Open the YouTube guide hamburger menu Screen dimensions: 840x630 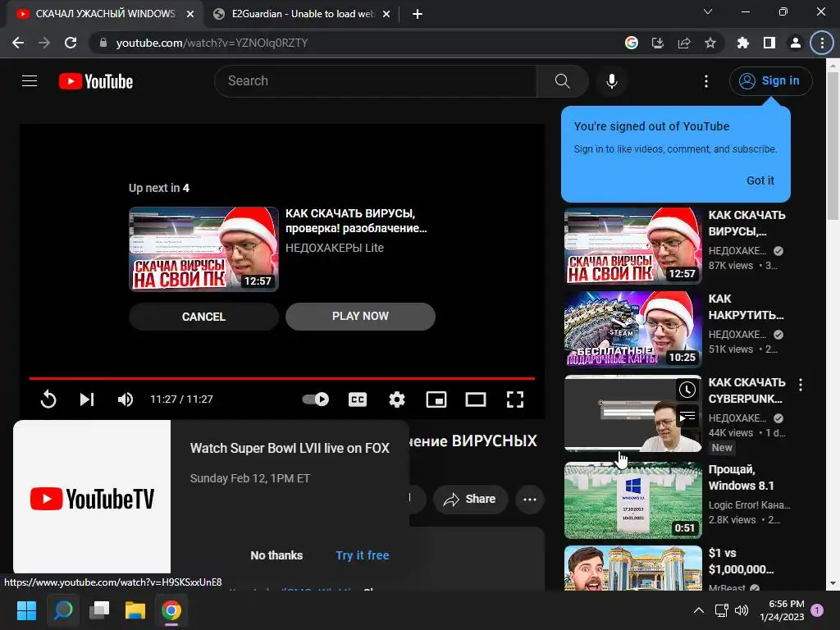pyautogui.click(x=30, y=81)
